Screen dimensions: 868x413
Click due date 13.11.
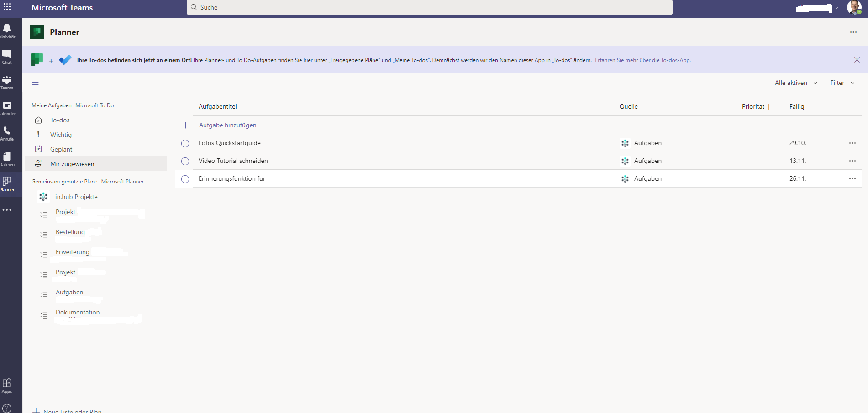798,161
